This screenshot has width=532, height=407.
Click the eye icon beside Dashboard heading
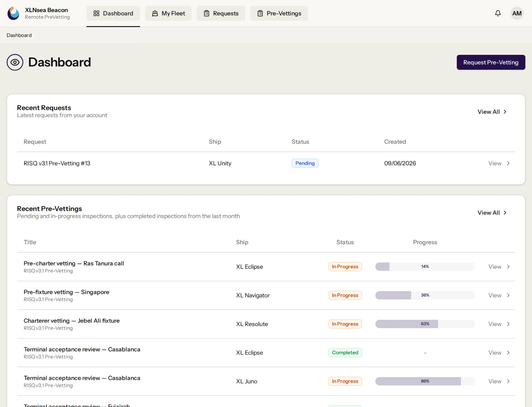coord(15,62)
